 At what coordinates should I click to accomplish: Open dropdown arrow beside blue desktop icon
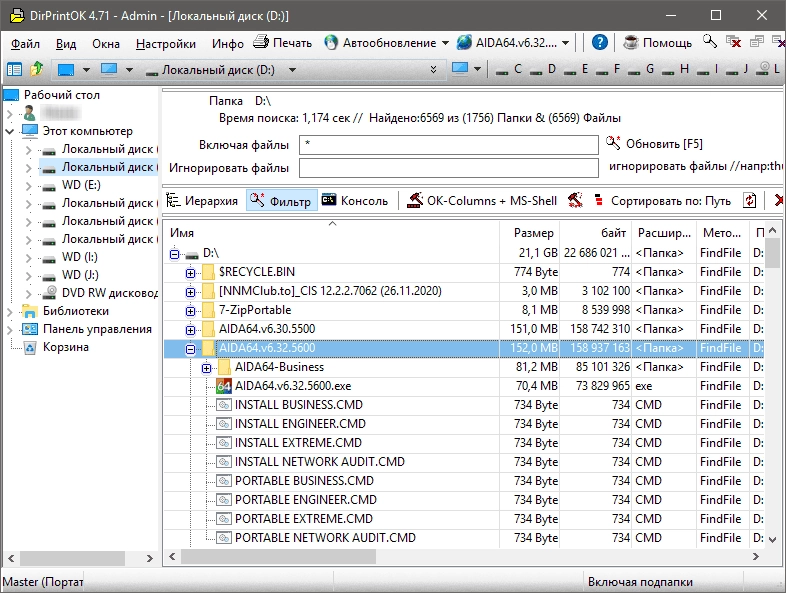pyautogui.click(x=86, y=70)
